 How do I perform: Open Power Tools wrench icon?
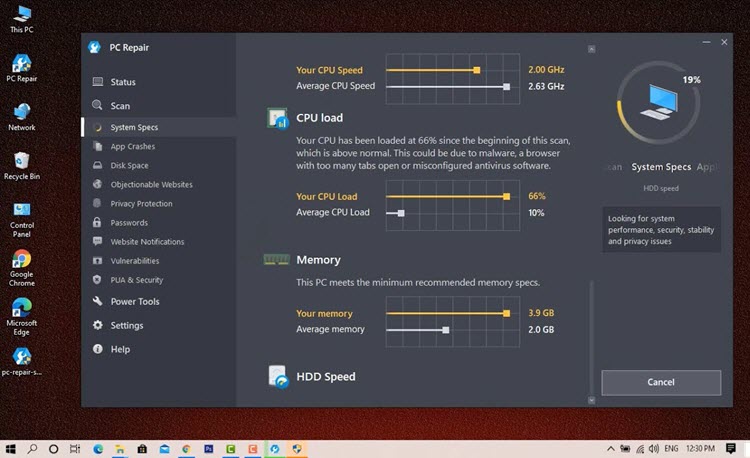pos(98,301)
